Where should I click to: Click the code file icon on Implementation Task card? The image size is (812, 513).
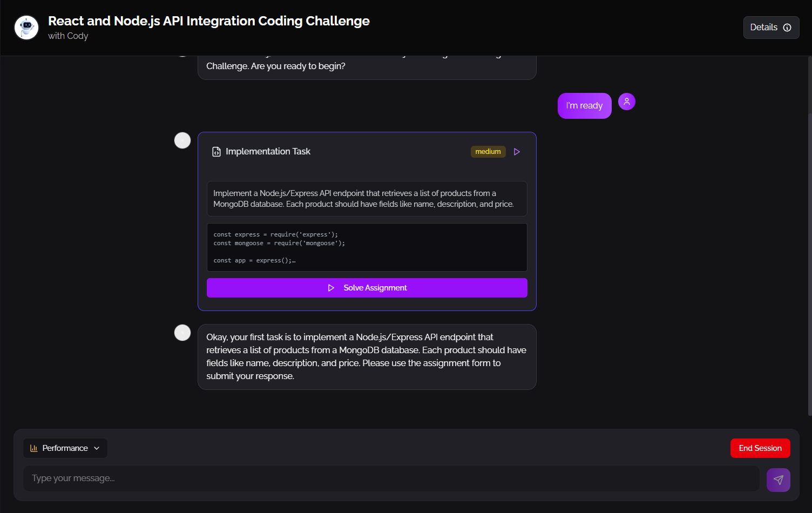pos(216,152)
